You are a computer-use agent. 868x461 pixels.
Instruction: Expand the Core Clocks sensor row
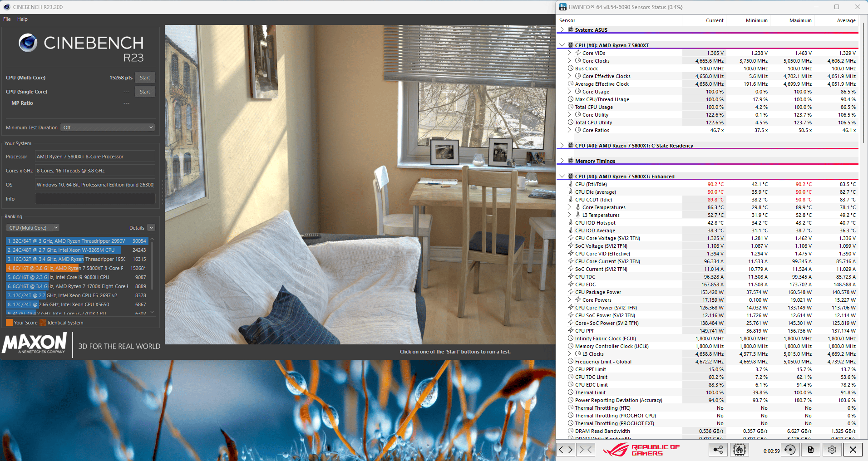pos(569,60)
